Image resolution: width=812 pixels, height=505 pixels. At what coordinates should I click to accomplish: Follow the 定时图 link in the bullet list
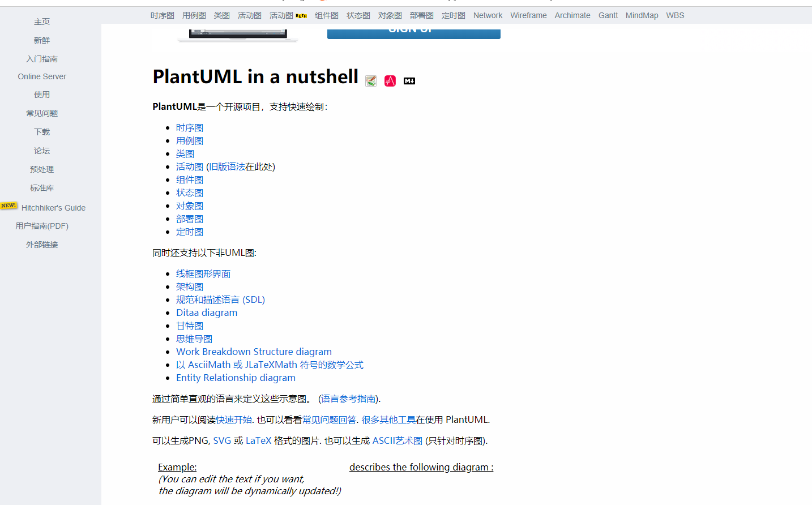pos(190,232)
